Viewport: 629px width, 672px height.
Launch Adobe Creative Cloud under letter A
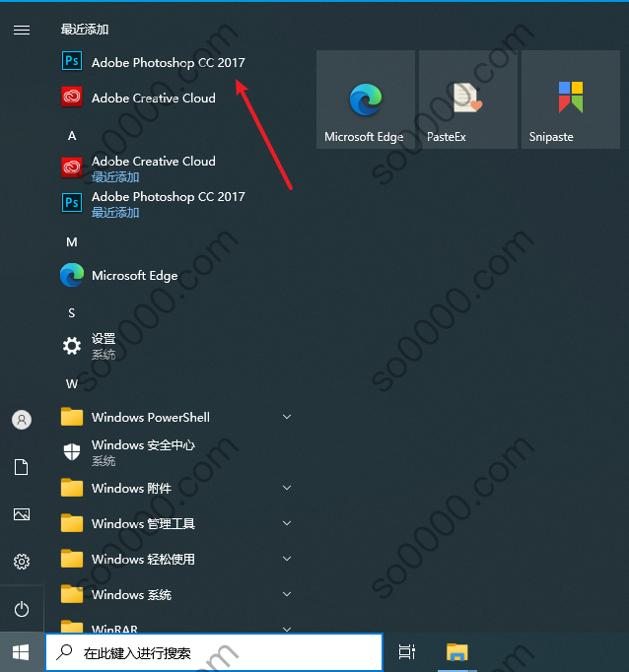[x=175, y=168]
